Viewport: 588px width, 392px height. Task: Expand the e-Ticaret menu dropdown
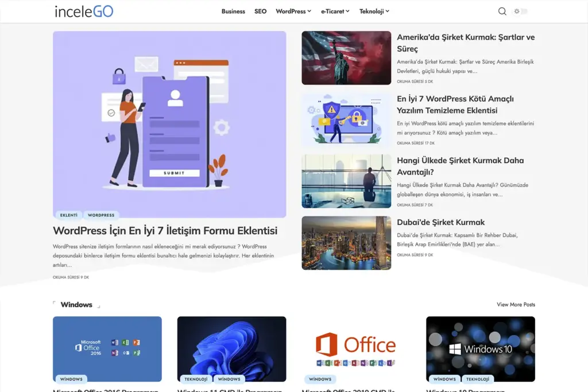click(335, 11)
